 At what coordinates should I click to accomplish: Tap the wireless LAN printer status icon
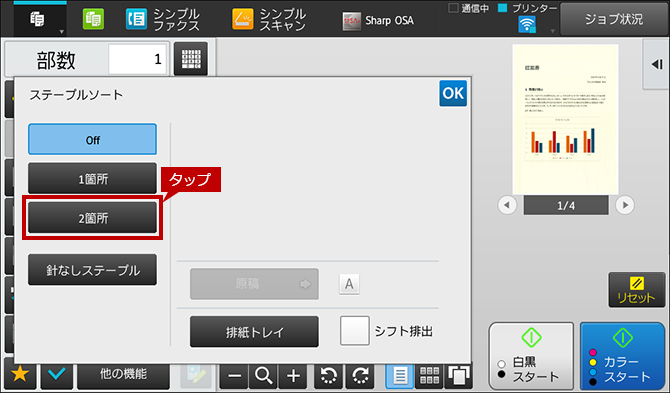click(x=527, y=24)
